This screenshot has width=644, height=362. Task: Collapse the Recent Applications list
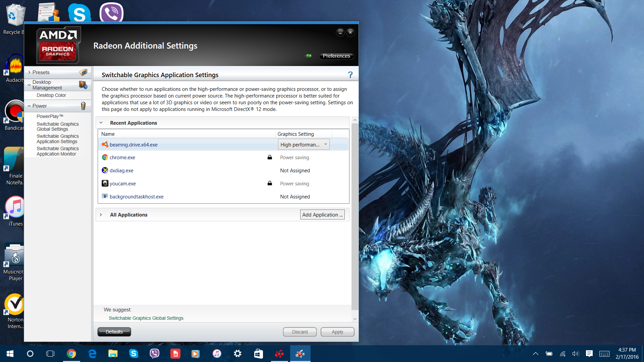pyautogui.click(x=101, y=123)
